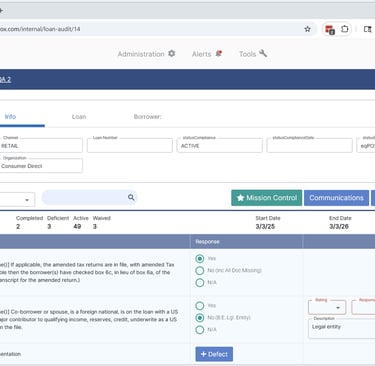The width and height of the screenshot is (375, 366).
Task: Click the search input field
Action: coord(85,197)
